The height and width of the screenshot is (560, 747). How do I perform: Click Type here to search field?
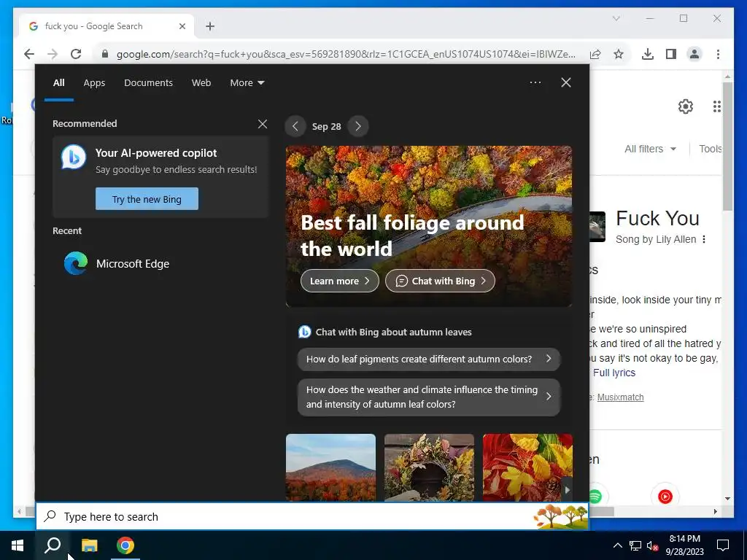pyautogui.click(x=312, y=516)
